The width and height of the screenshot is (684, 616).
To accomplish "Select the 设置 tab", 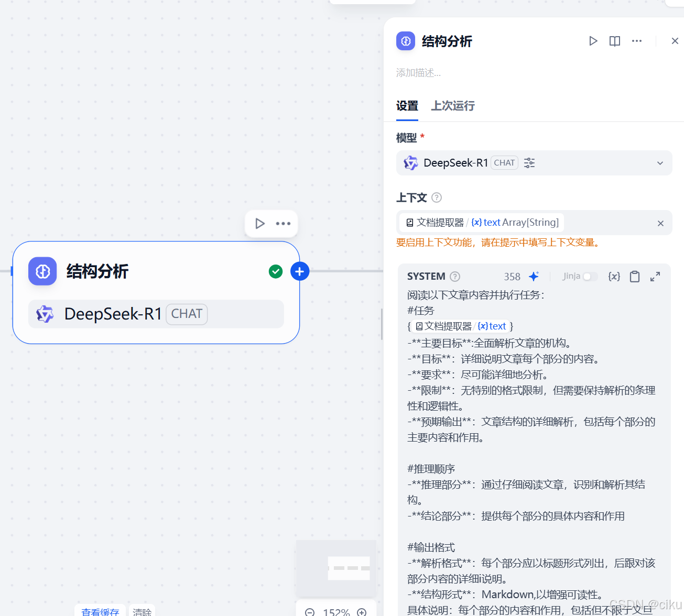I will pyautogui.click(x=407, y=106).
